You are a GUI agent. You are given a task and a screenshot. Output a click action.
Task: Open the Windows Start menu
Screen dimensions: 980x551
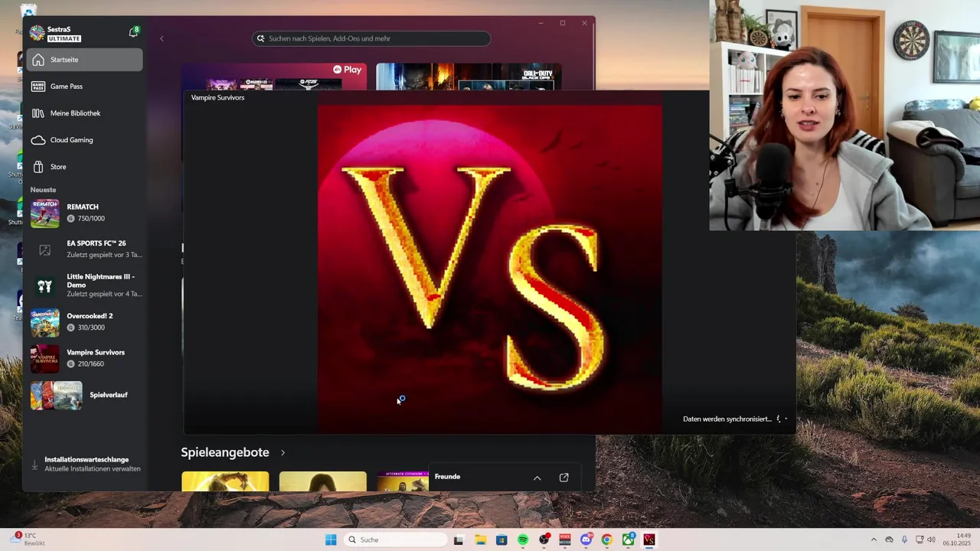pos(331,540)
